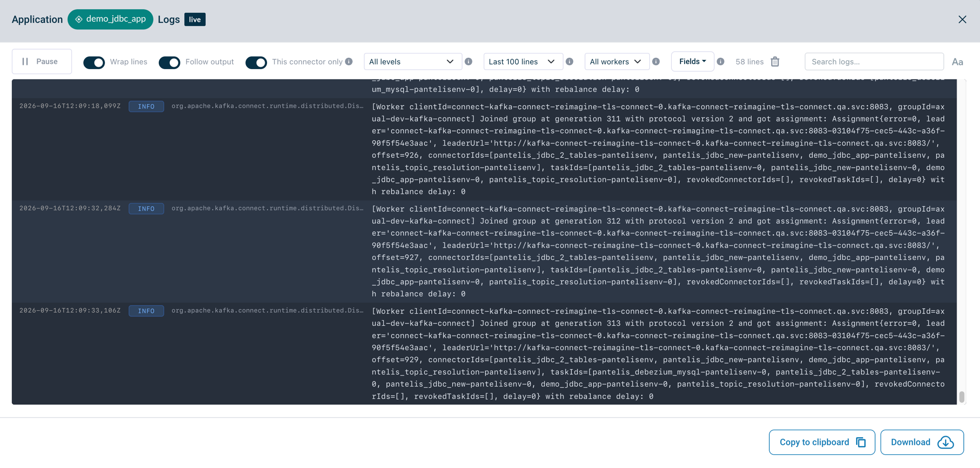Show info about This connector only
Screen dimensions: 980x468
tap(349, 61)
